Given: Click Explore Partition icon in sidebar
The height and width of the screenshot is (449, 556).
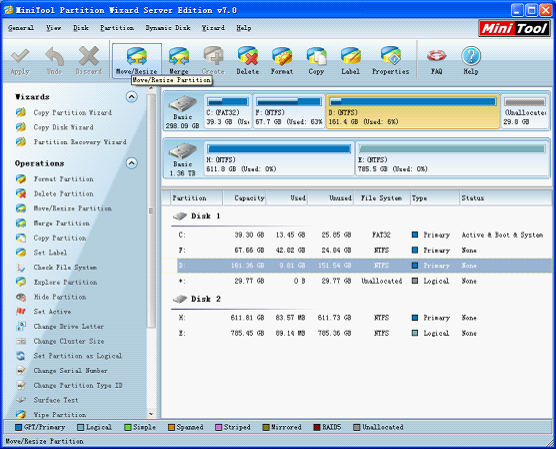Looking at the screenshot, I should click(21, 282).
